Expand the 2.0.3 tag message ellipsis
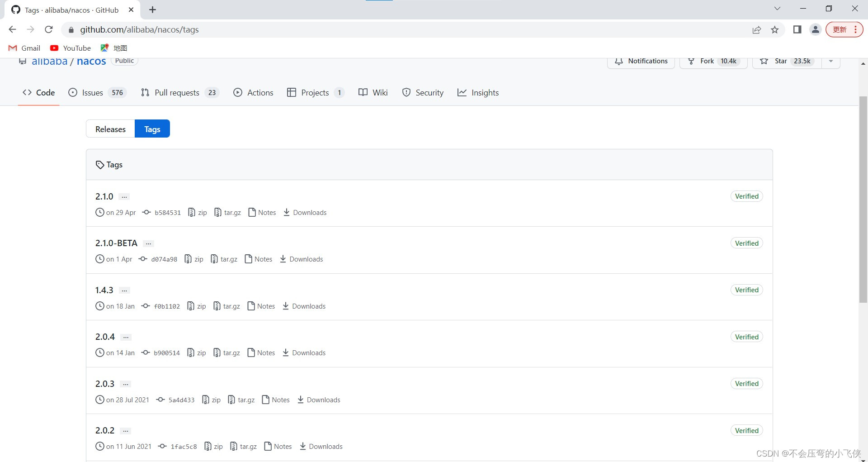The width and height of the screenshot is (868, 462). (x=126, y=384)
